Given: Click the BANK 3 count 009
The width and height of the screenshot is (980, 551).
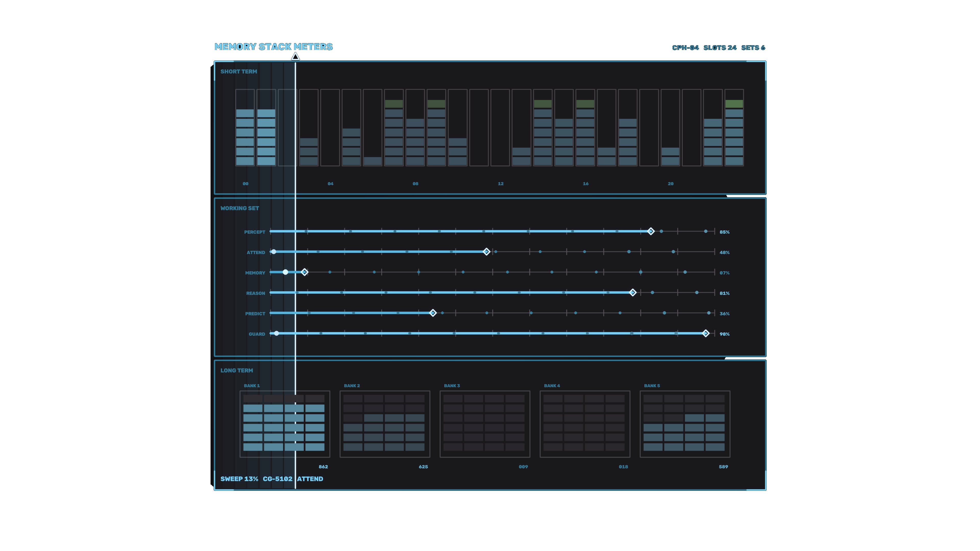Looking at the screenshot, I should click(x=523, y=467).
